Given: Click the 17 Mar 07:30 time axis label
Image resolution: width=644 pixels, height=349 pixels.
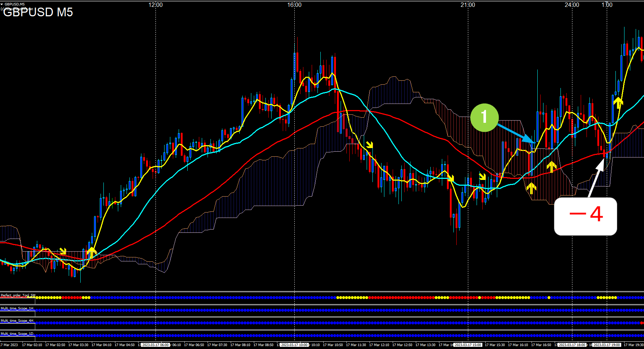Looking at the screenshot, I should pos(217,345).
